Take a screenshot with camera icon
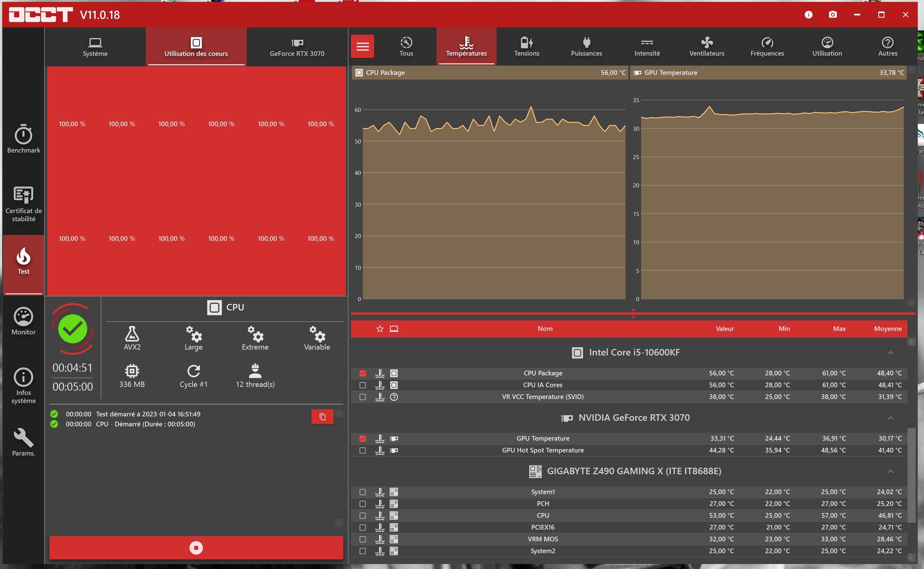The height and width of the screenshot is (569, 924). tap(833, 15)
